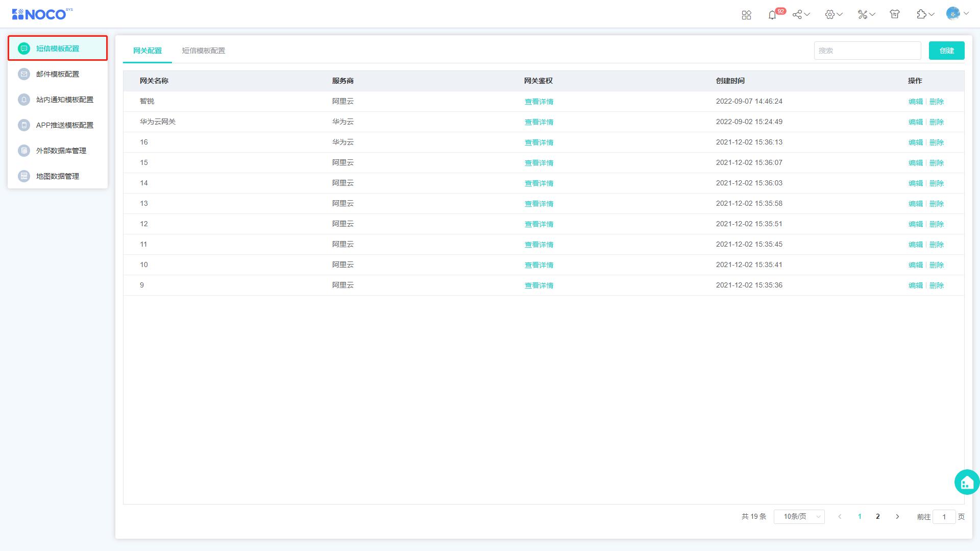Click the 创建 button

(x=946, y=51)
